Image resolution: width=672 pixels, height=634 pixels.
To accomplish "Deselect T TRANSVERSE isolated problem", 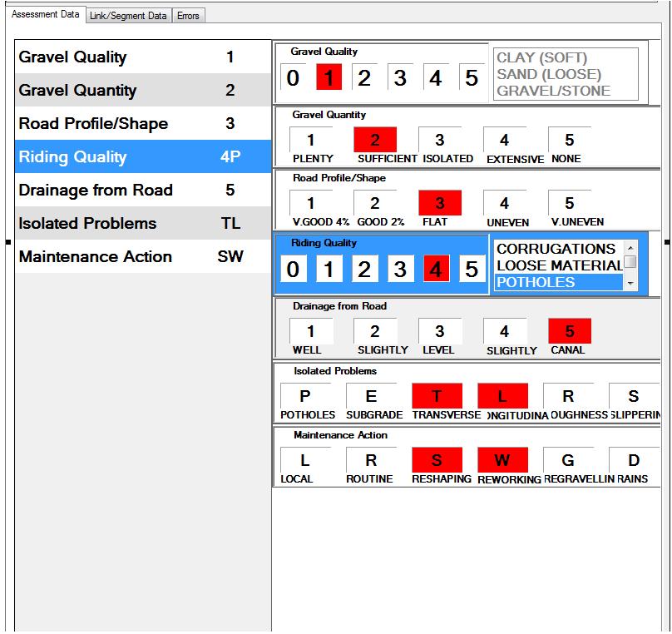I will [x=437, y=397].
